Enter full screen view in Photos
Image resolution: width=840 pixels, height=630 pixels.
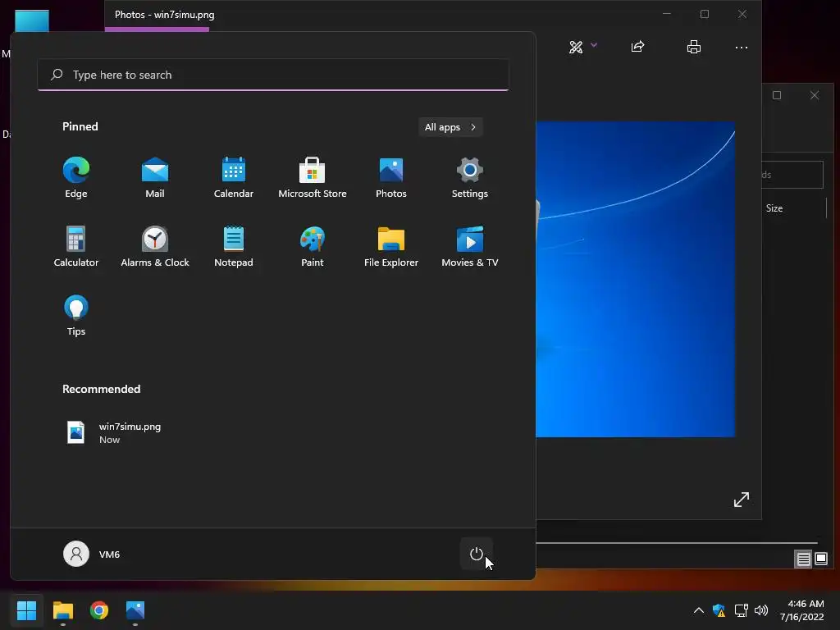742,500
